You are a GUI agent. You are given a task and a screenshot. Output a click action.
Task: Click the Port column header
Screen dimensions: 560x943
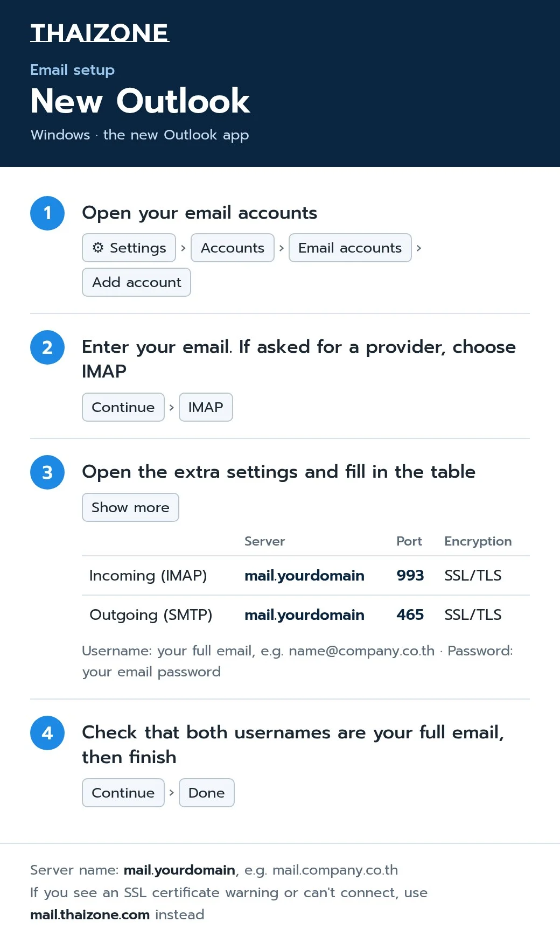(409, 541)
